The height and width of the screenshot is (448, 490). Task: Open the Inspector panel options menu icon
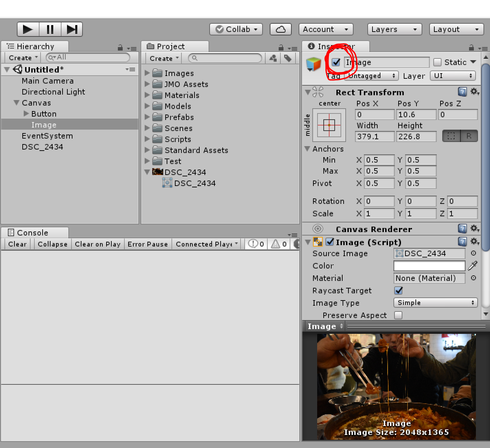483,49
